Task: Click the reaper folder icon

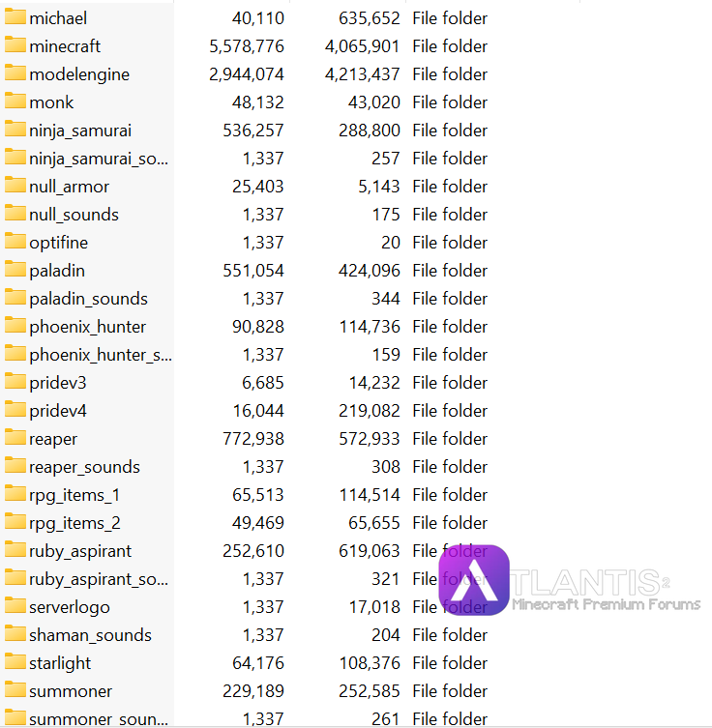Action: coord(15,437)
